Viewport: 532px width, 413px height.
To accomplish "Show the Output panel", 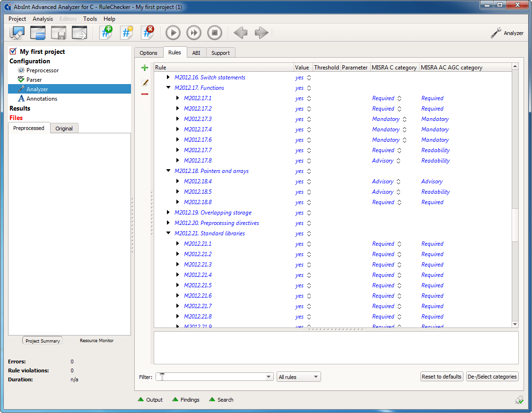I will coord(150,400).
